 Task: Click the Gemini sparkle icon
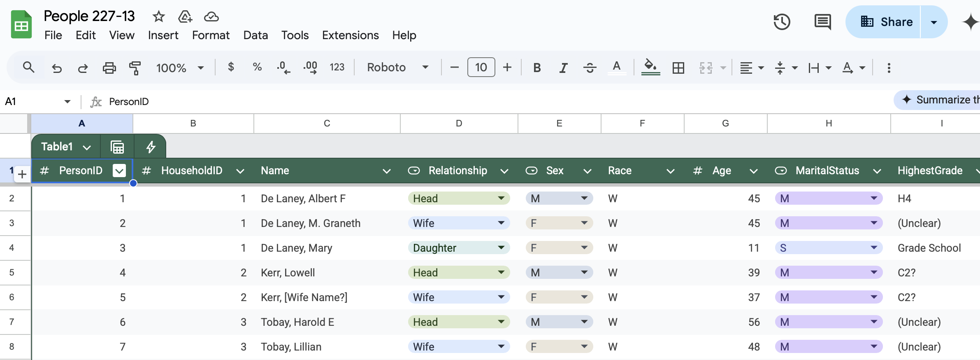click(x=970, y=22)
